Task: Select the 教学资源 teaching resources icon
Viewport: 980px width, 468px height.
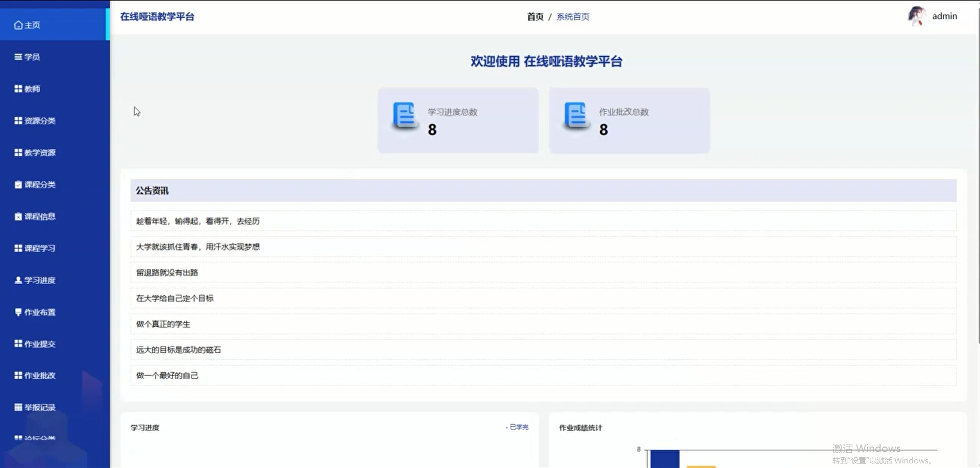Action: 17,152
